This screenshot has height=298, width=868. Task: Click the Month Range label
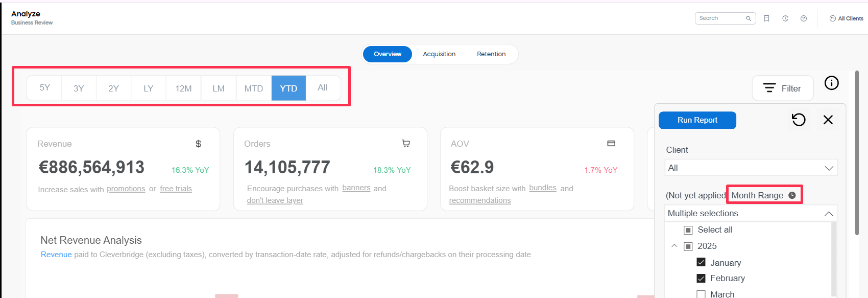click(757, 195)
